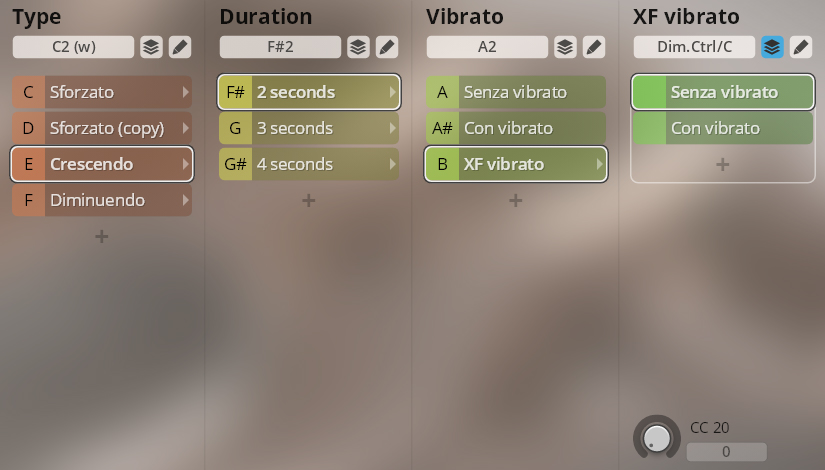The width and height of the screenshot is (825, 470).
Task: Click the layers icon in Type column
Action: pos(150,47)
